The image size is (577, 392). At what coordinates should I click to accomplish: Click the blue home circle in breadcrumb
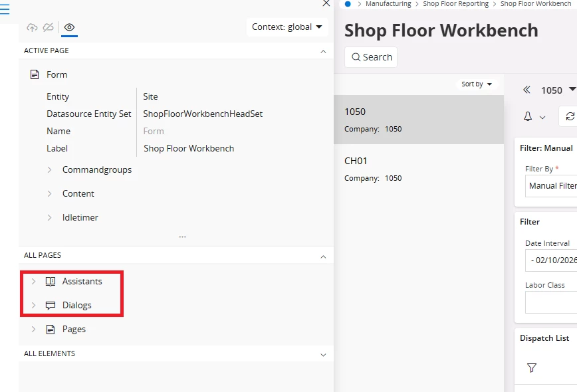348,4
